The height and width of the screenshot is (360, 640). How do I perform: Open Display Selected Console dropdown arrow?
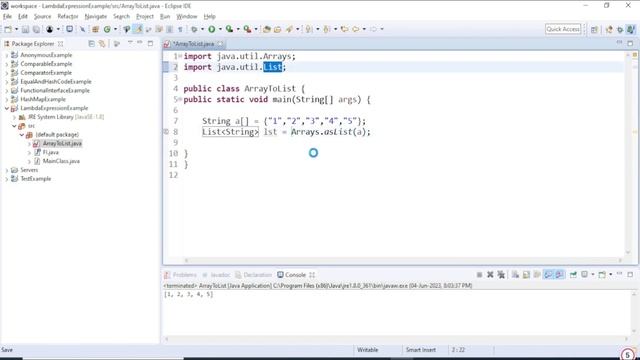[593, 275]
